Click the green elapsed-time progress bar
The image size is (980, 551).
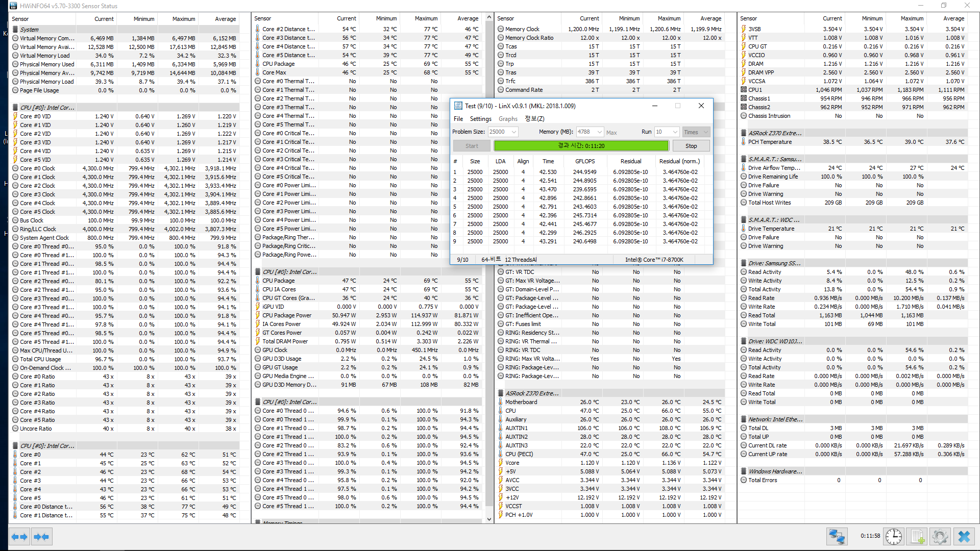(x=581, y=146)
